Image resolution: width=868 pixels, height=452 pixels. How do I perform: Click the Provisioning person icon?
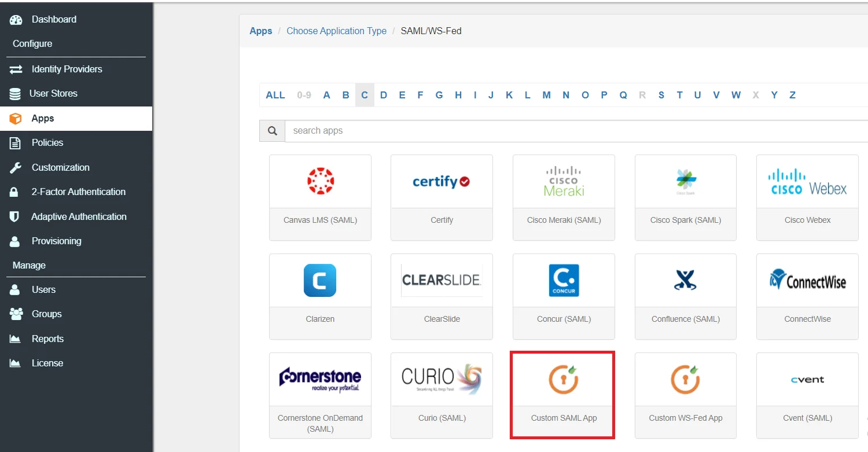pyautogui.click(x=15, y=241)
